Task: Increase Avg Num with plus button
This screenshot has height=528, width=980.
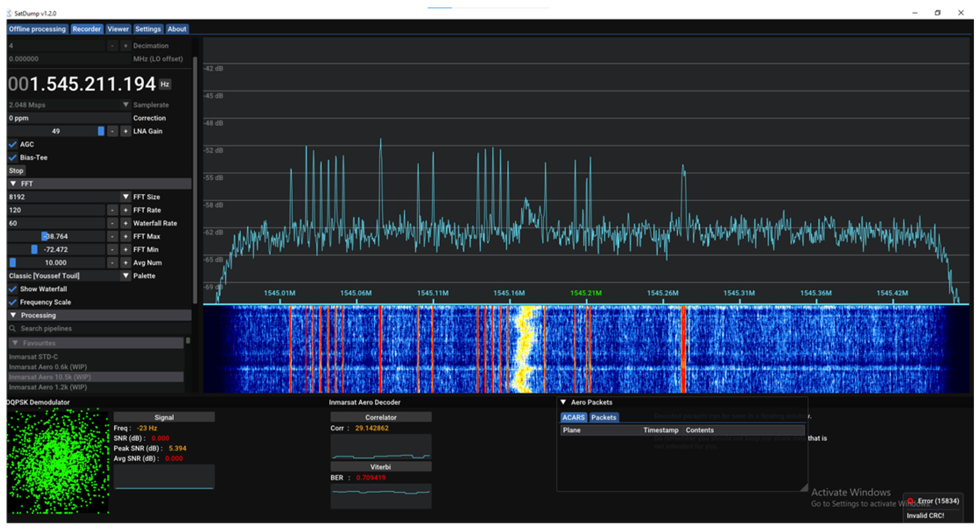Action: tap(125, 263)
